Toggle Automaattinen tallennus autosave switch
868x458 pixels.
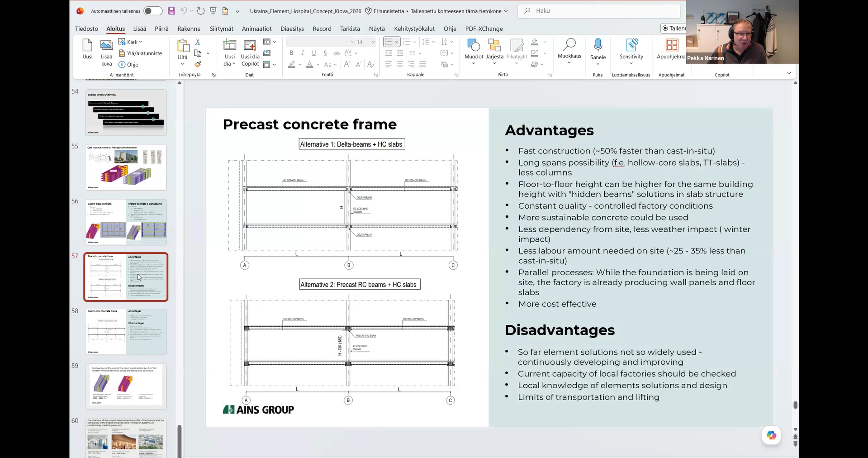(153, 11)
